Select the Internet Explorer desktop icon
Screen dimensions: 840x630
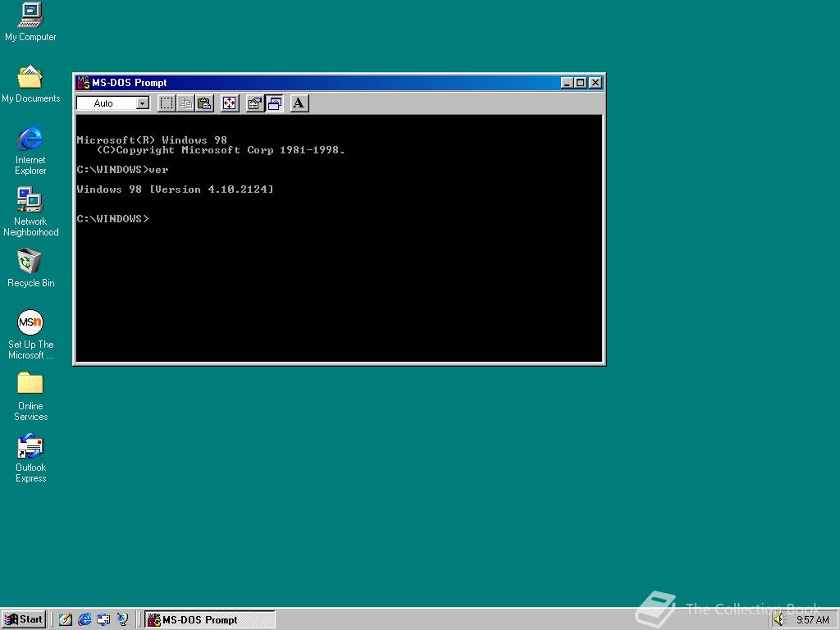[x=30, y=151]
